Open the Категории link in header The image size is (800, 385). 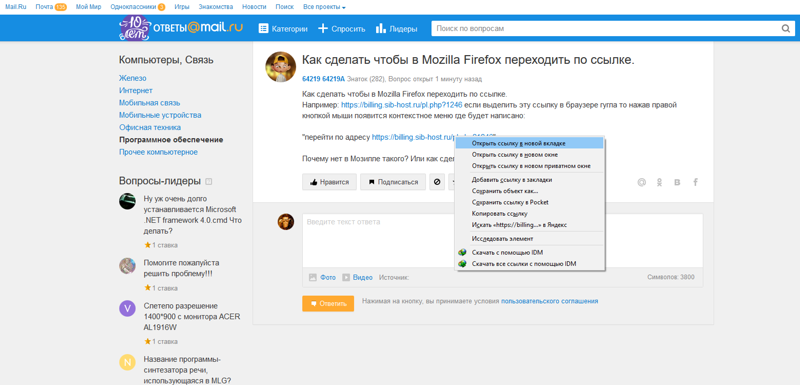click(x=289, y=29)
